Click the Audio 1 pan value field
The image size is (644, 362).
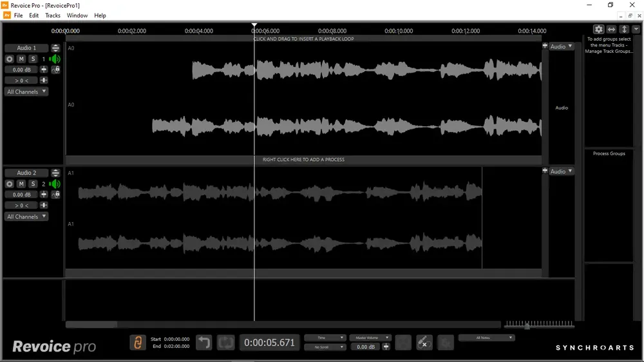tap(21, 81)
